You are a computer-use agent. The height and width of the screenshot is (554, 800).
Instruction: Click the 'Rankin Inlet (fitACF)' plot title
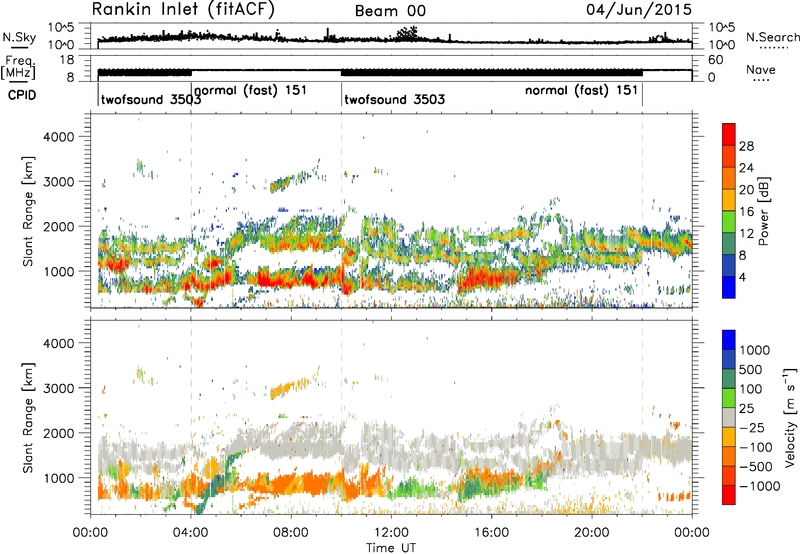tap(183, 9)
